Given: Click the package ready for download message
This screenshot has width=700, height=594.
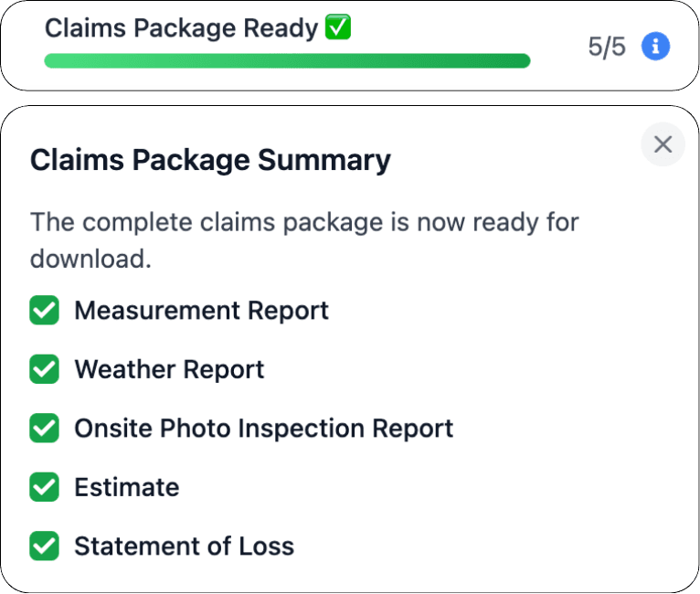Looking at the screenshot, I should coord(304,222).
